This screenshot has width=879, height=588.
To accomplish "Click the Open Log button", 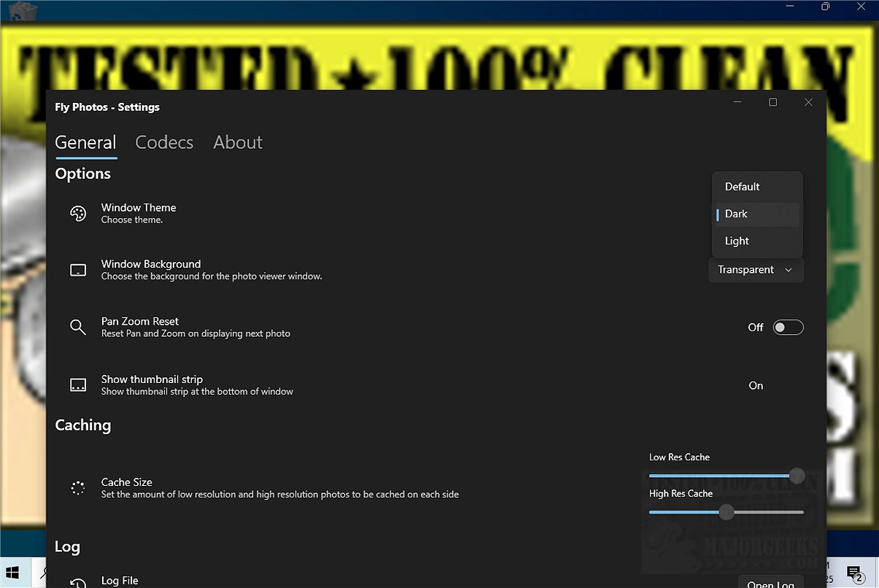I will point(770,584).
